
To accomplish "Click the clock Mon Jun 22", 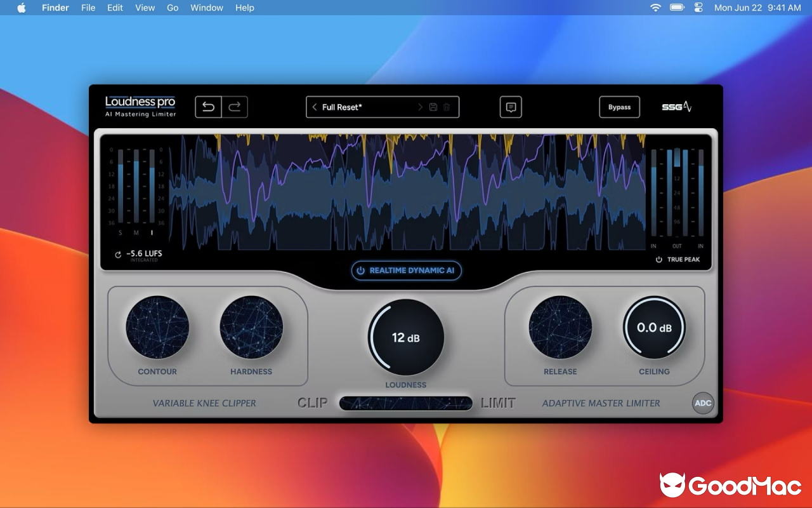I will 757,8.
